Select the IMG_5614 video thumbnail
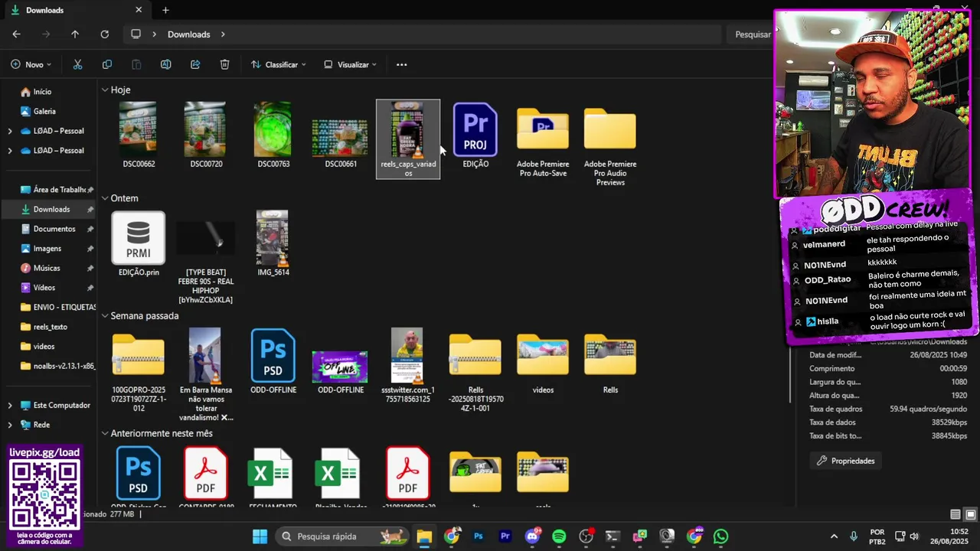Image resolution: width=980 pixels, height=551 pixels. (x=273, y=243)
